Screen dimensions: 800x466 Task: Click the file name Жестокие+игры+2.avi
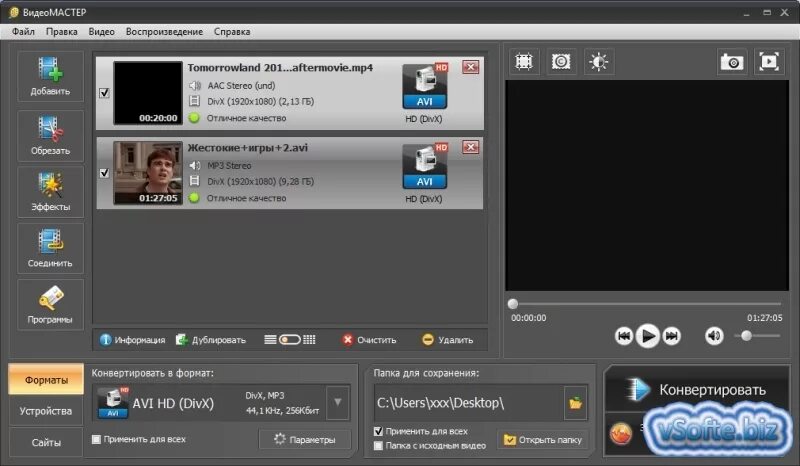pyautogui.click(x=247, y=148)
